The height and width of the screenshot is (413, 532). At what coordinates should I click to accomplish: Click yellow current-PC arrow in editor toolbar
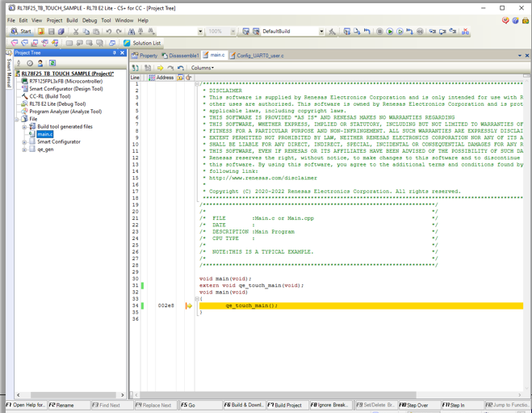[160, 68]
